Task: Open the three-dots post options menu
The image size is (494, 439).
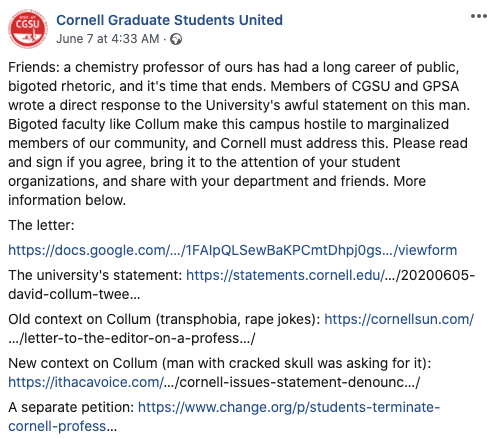Action: (x=479, y=16)
